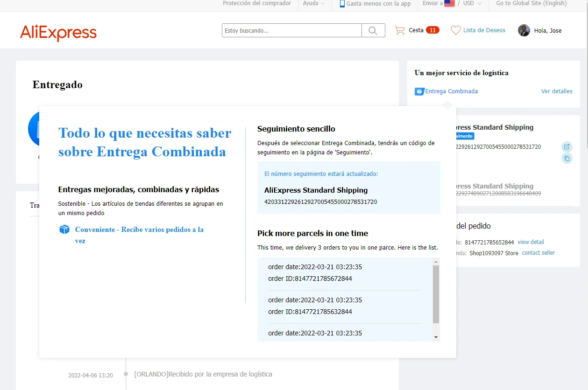588x390 pixels.
Task: Click the US flag icon
Action: pyautogui.click(x=449, y=3)
